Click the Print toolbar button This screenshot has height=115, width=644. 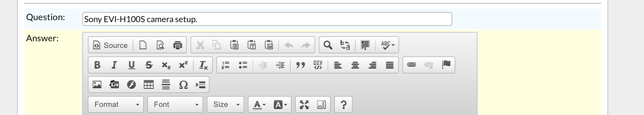click(177, 45)
